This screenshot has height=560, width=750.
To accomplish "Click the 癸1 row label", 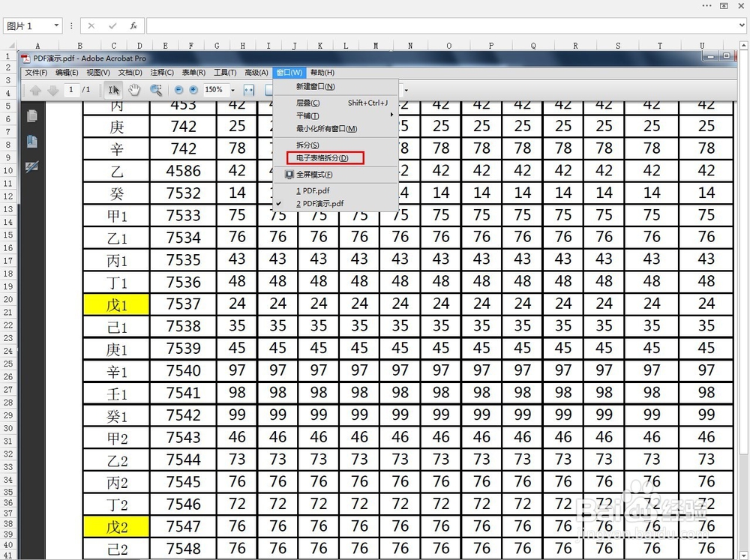I will (116, 415).
